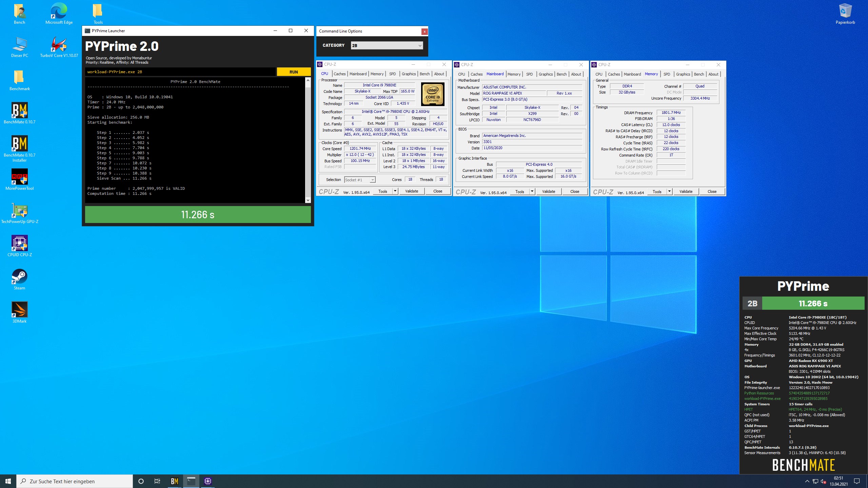Click the muted volume tray icon
Image resolution: width=868 pixels, height=488 pixels.
tap(824, 482)
